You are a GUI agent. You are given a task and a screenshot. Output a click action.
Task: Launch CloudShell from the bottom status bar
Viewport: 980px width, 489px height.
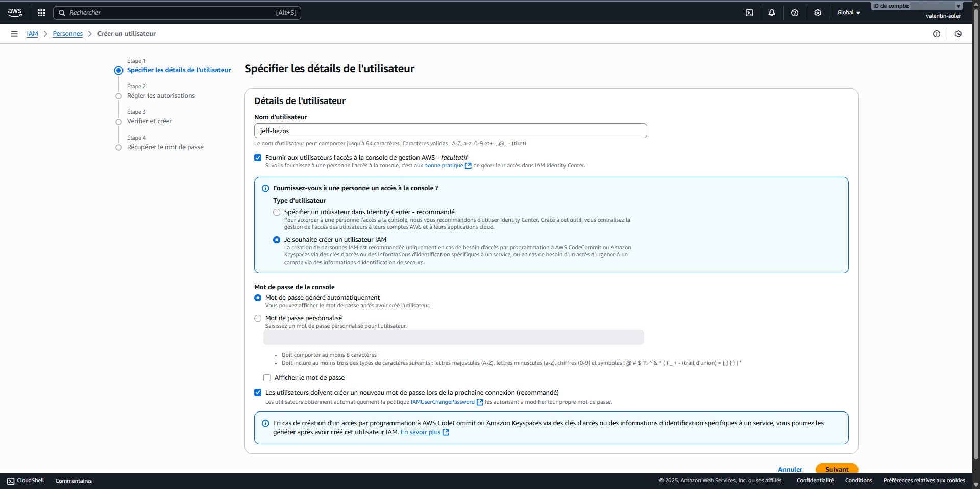point(24,480)
